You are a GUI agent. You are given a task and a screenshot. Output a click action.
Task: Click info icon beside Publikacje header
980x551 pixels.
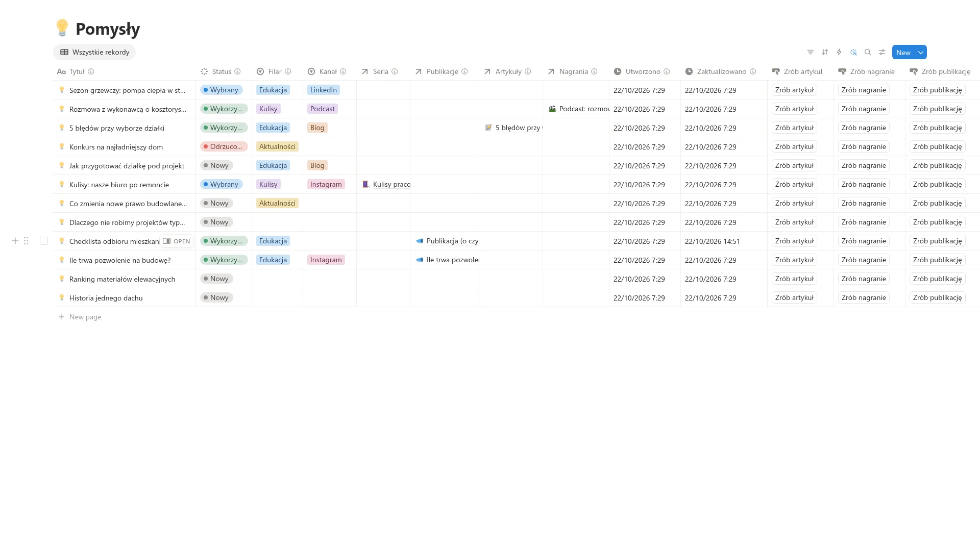(x=464, y=71)
